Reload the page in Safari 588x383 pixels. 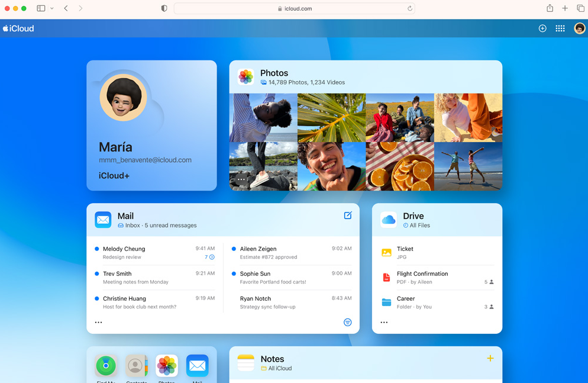[409, 8]
